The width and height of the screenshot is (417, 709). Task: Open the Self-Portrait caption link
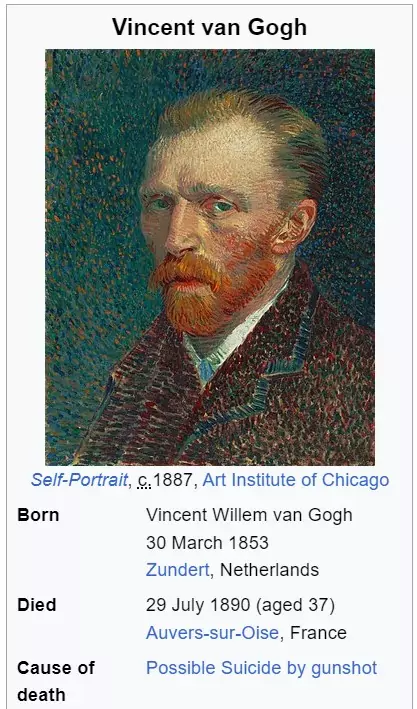tap(79, 480)
